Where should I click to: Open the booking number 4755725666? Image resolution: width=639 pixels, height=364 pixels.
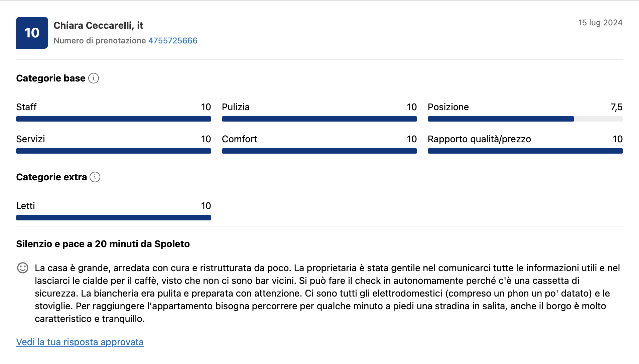point(172,41)
